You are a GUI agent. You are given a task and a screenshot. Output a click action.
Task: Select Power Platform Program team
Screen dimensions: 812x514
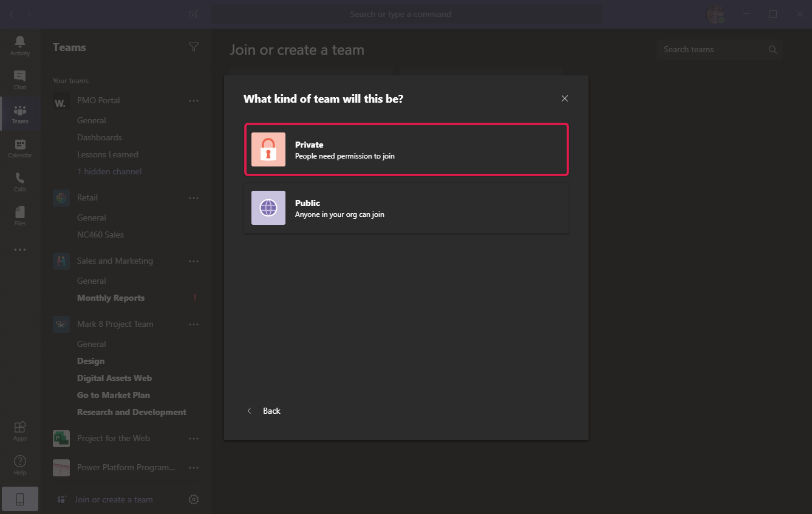point(126,467)
